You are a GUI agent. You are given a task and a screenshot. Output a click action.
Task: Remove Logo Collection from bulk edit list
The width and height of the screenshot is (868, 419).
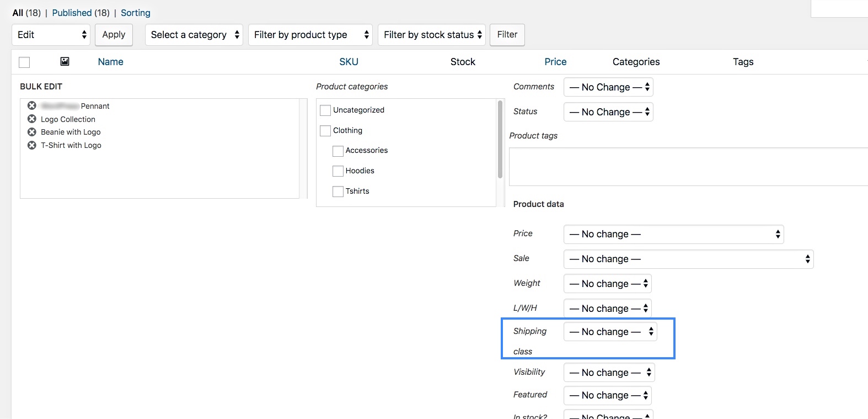tap(32, 119)
